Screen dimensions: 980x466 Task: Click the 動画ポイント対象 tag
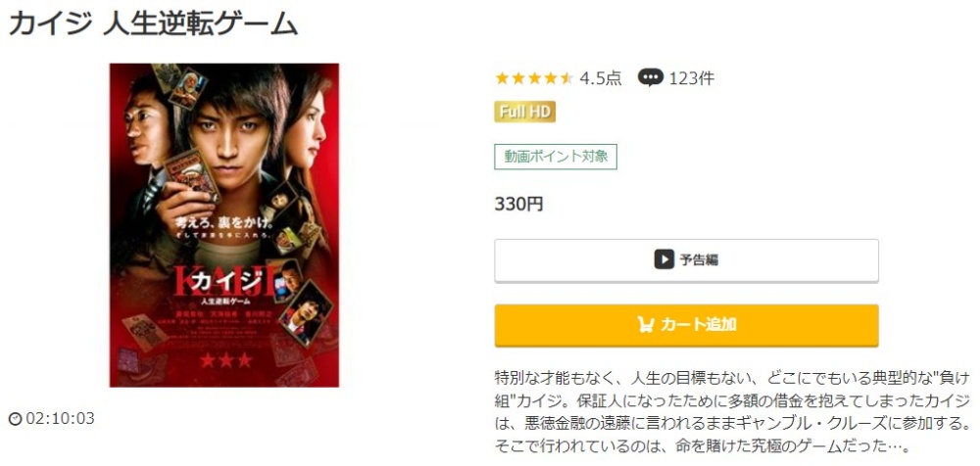[556, 157]
